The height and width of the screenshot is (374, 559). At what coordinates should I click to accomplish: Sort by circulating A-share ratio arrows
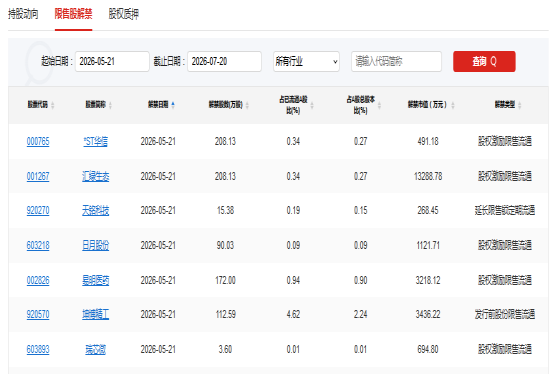[x=312, y=105]
